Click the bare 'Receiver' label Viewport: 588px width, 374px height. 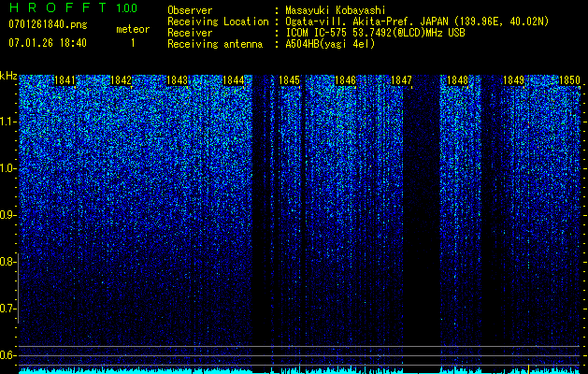click(x=190, y=33)
